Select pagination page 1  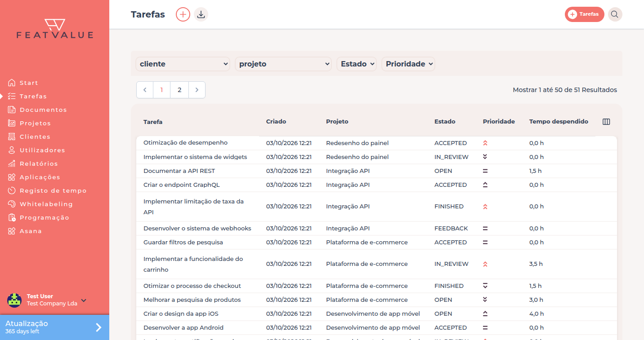(x=161, y=90)
